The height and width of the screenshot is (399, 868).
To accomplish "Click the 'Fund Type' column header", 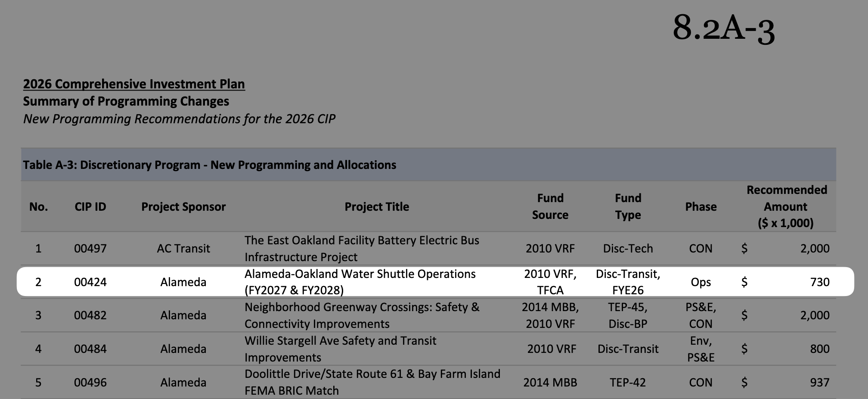I will point(628,206).
